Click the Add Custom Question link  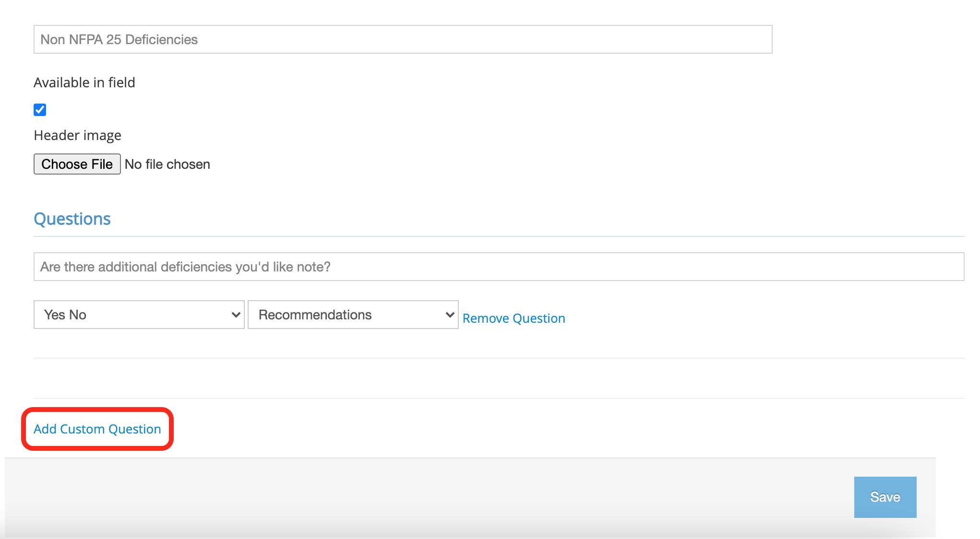(x=97, y=429)
